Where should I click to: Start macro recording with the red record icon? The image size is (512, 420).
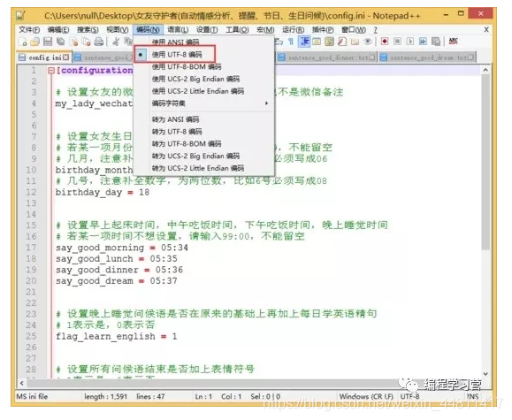[x=385, y=42]
